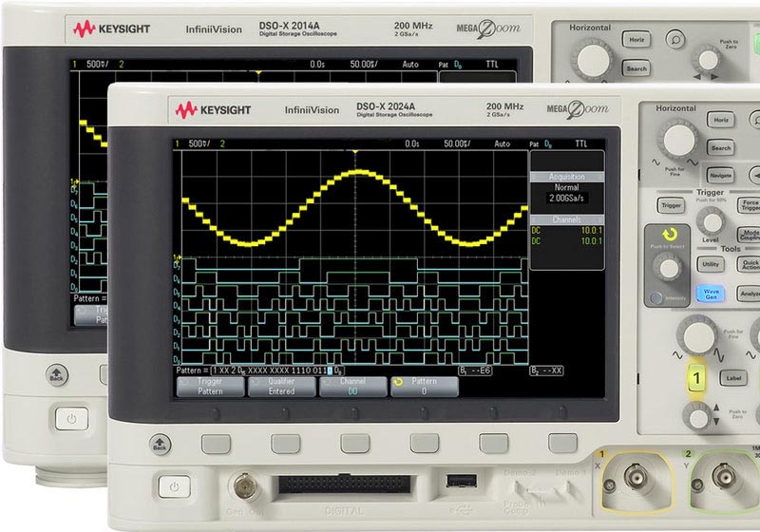Select the Gen Out BNC connector
The height and width of the screenshot is (532, 760).
point(245,486)
